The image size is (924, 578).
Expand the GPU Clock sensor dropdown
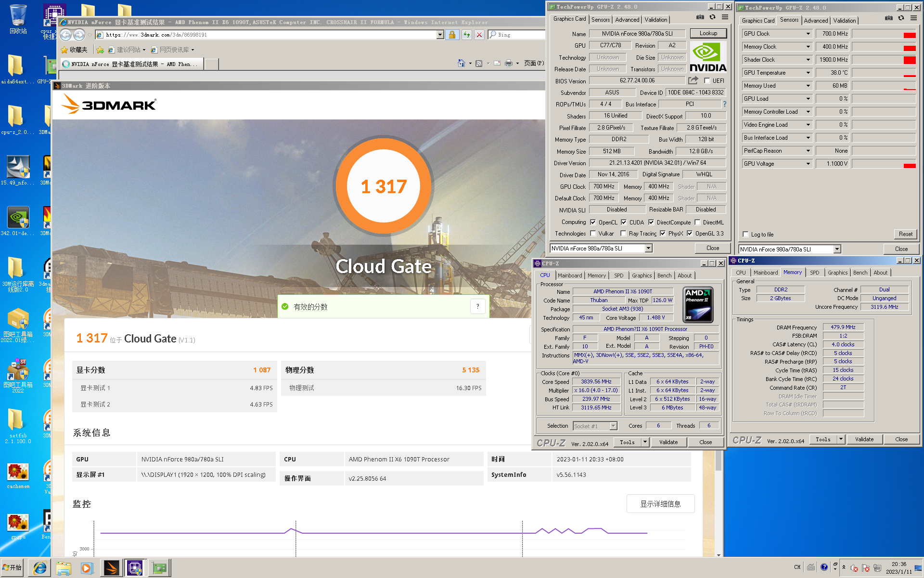808,34
